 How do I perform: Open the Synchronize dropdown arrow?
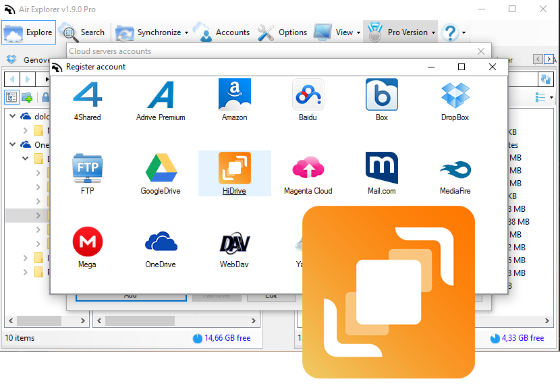(x=186, y=32)
